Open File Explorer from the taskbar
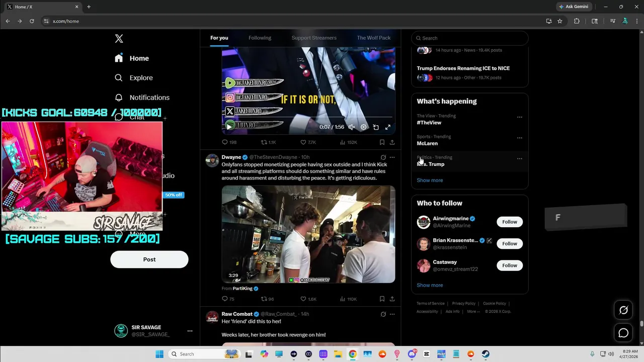Image resolution: width=644 pixels, height=362 pixels. click(338, 354)
